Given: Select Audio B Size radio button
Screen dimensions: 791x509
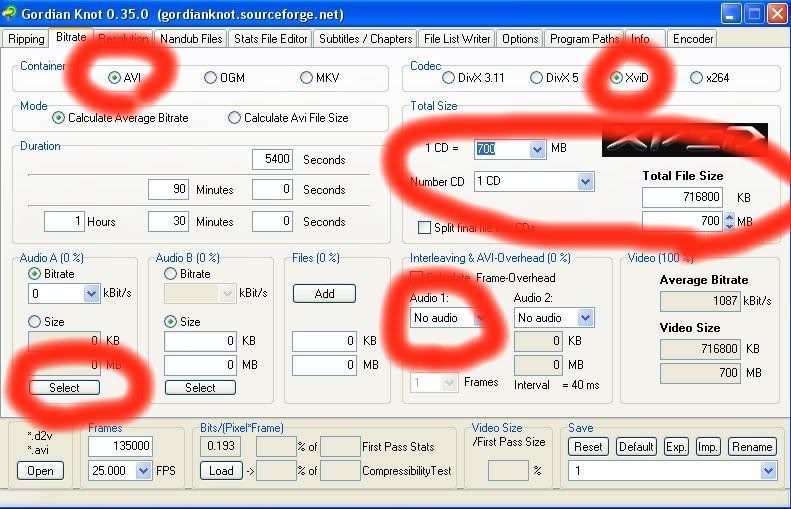Looking at the screenshot, I should pos(171,321).
